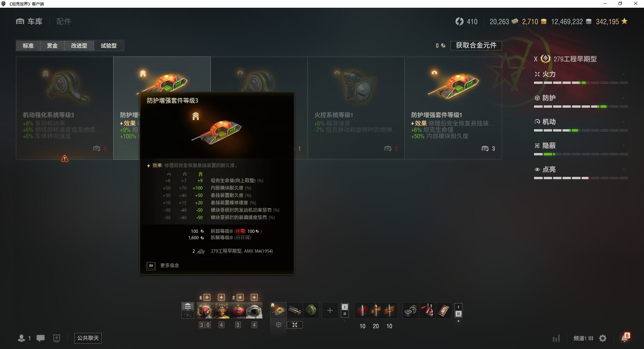Open the notifications bell icon
This screenshot has height=349, width=644.
(x=625, y=338)
